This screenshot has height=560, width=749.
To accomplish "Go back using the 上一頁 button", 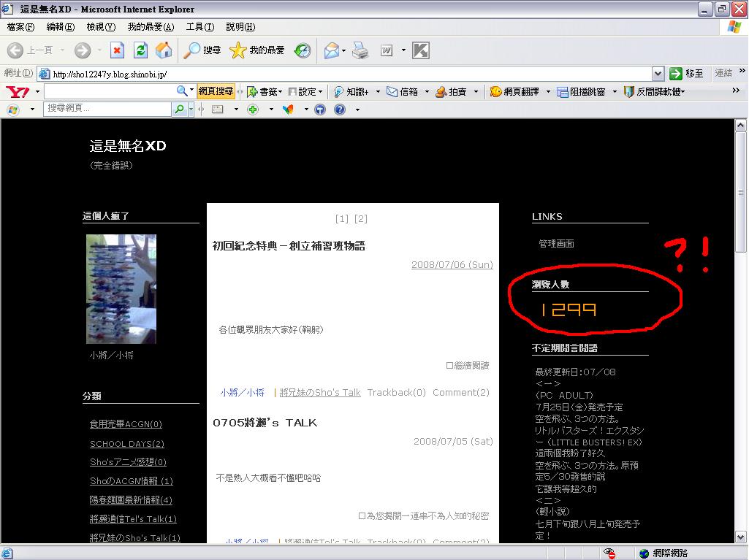I will point(30,50).
